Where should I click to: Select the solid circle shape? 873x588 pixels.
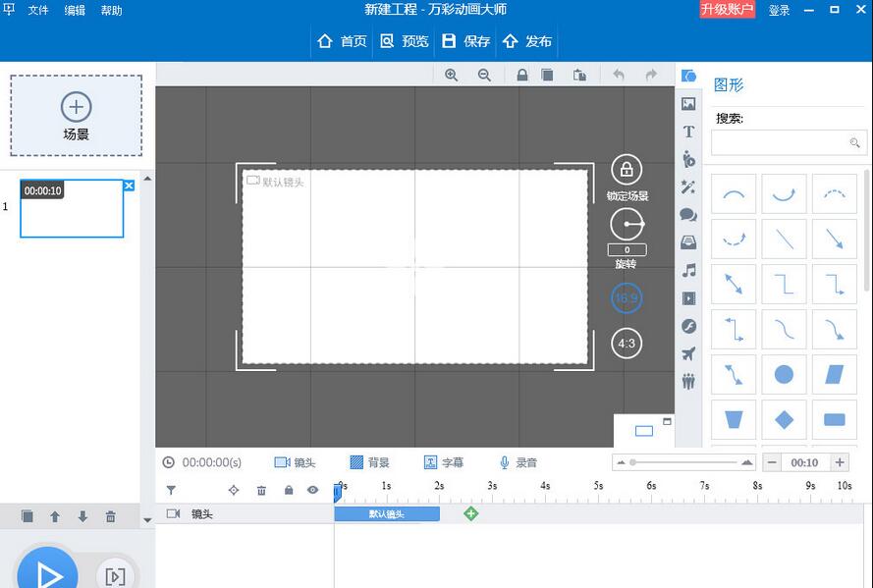[784, 374]
